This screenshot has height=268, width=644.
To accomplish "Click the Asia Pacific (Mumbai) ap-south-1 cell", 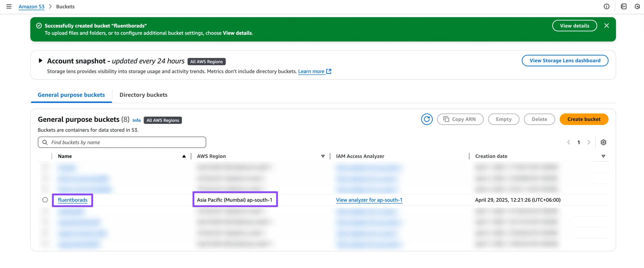I will [x=234, y=200].
